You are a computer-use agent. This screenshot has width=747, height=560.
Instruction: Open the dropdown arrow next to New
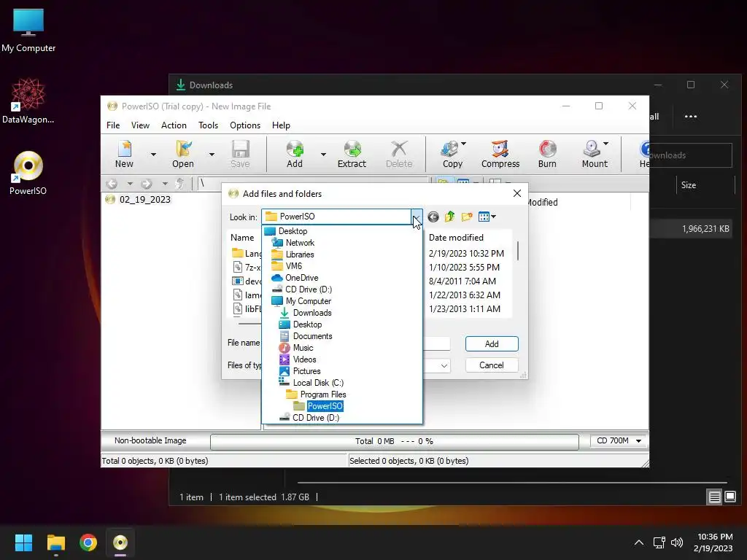(x=153, y=155)
